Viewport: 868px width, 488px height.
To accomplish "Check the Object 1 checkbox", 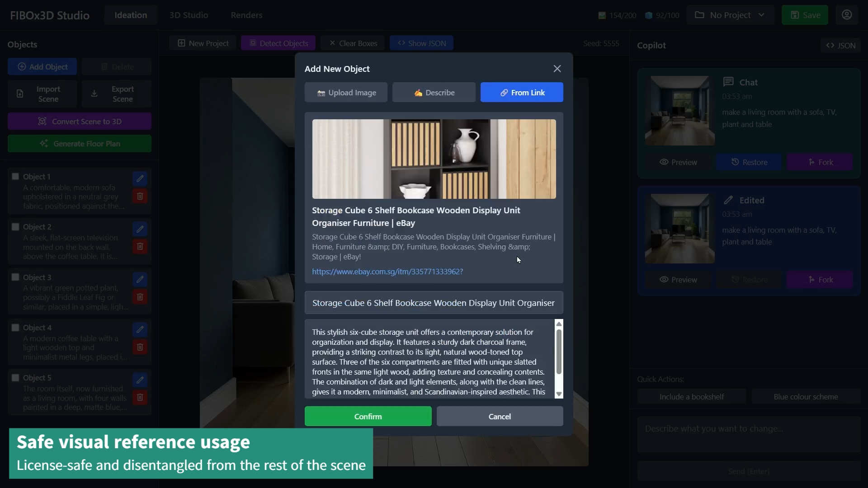I will coord(15,177).
